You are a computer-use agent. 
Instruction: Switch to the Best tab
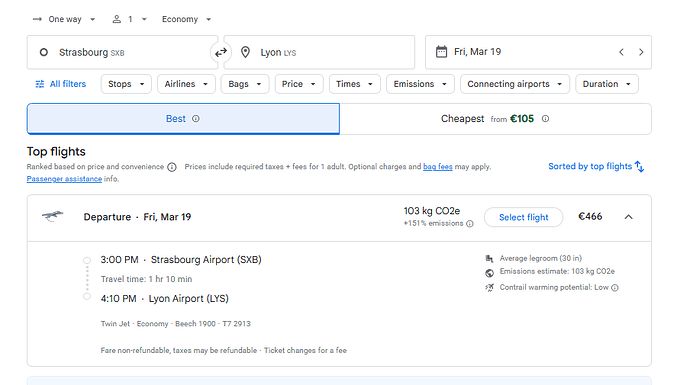(x=183, y=119)
